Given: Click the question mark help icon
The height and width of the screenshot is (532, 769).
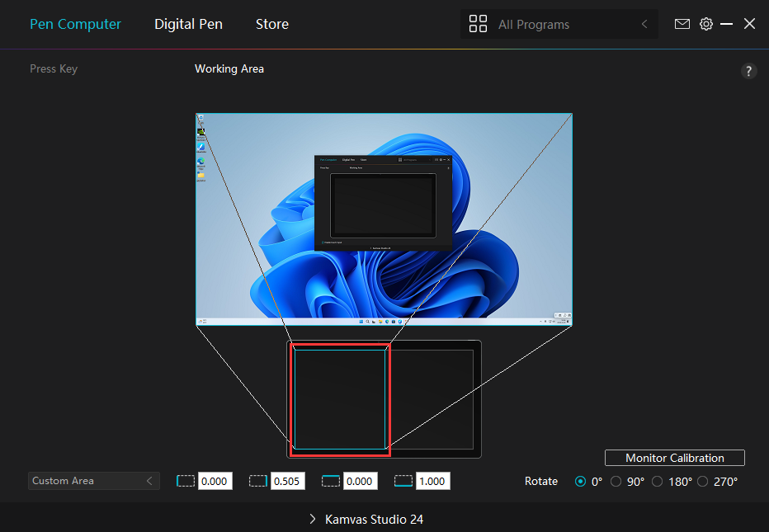Looking at the screenshot, I should (x=748, y=71).
